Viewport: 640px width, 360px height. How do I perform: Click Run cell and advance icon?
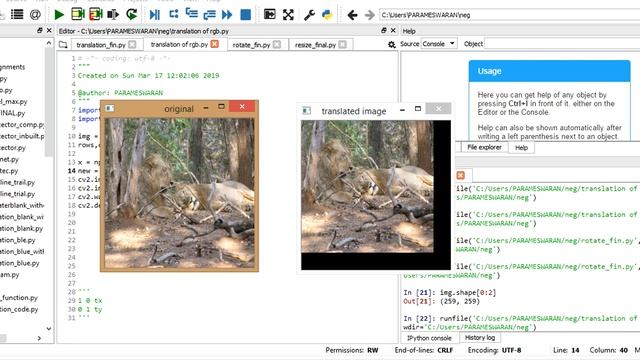tap(96, 15)
